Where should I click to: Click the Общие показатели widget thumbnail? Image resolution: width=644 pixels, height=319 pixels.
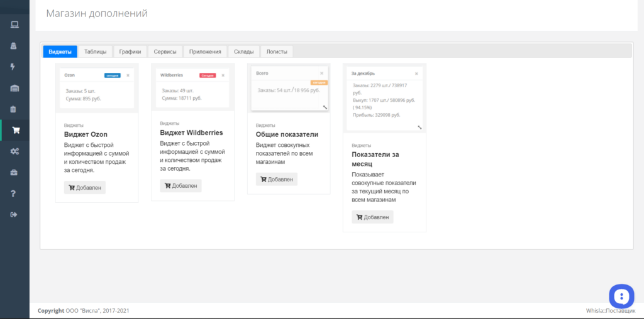point(289,88)
